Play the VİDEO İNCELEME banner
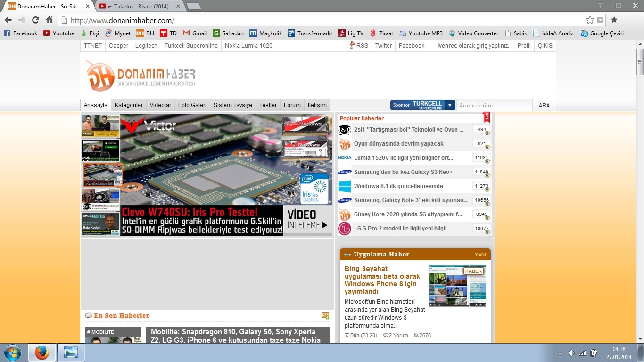 [x=307, y=220]
